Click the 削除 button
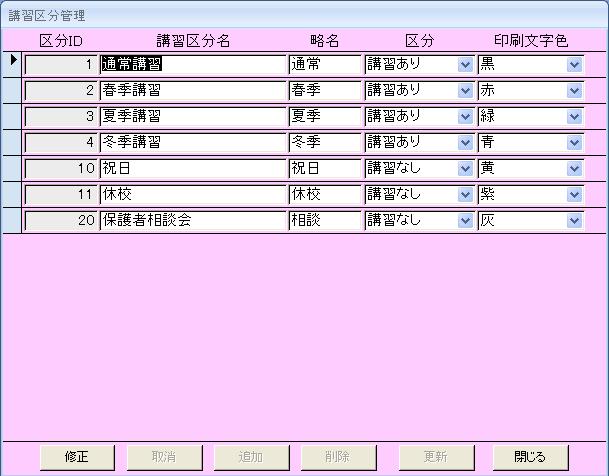This screenshot has height=476, width=609. coord(339,457)
